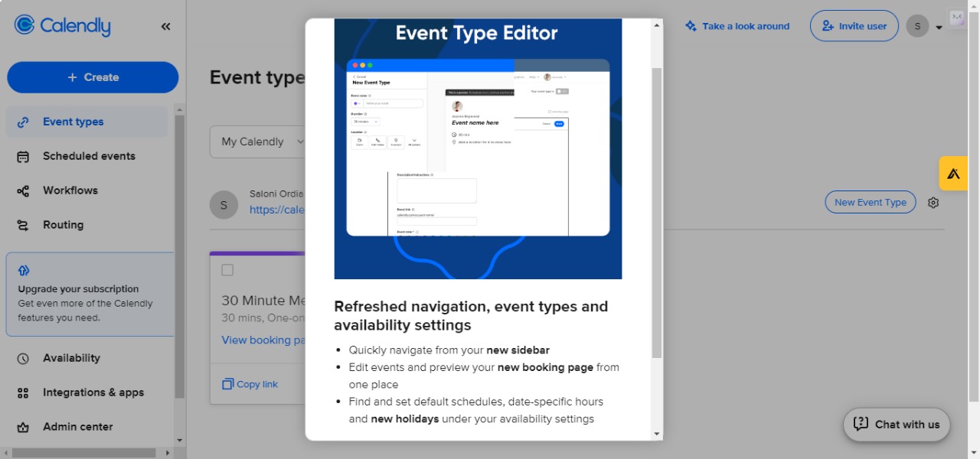This screenshot has width=980, height=459.
Task: Copy the 30 Minute Meeting link
Action: [250, 383]
